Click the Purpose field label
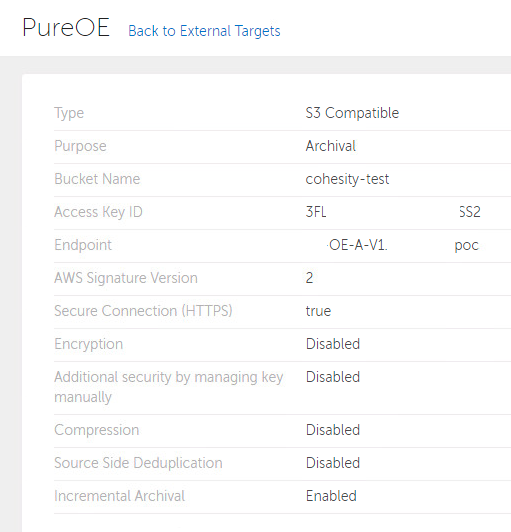 click(x=80, y=146)
